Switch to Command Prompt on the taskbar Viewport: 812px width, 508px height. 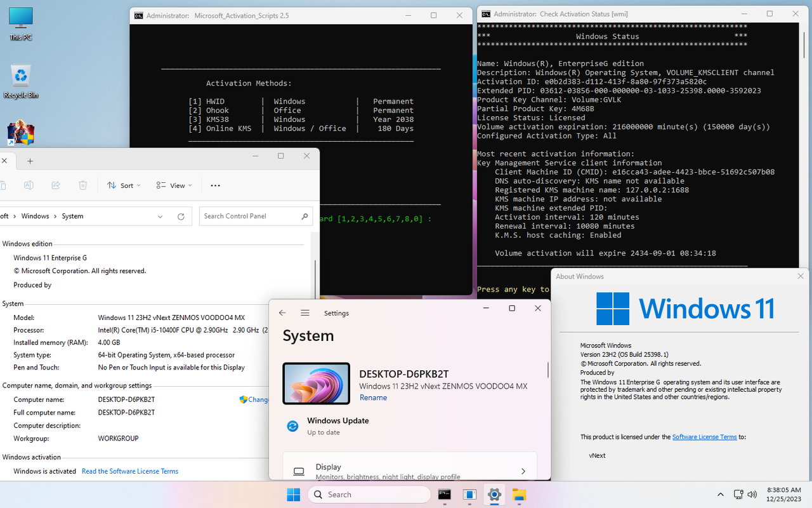pos(445,495)
